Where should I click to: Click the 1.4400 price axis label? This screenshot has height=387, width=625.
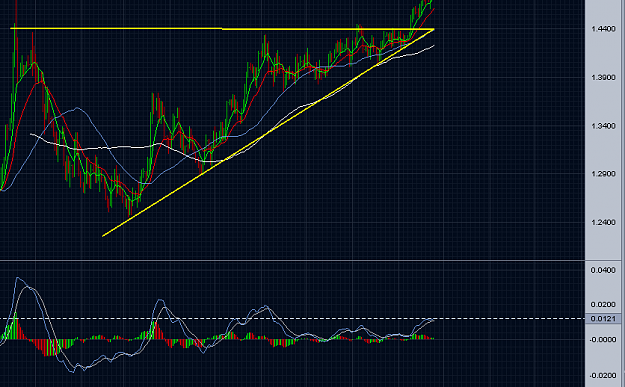click(603, 29)
